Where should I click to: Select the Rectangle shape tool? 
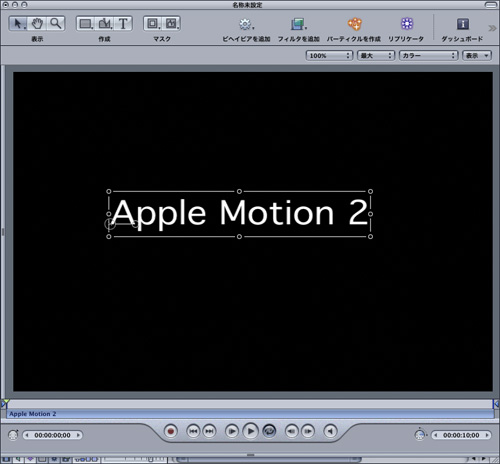[86, 24]
